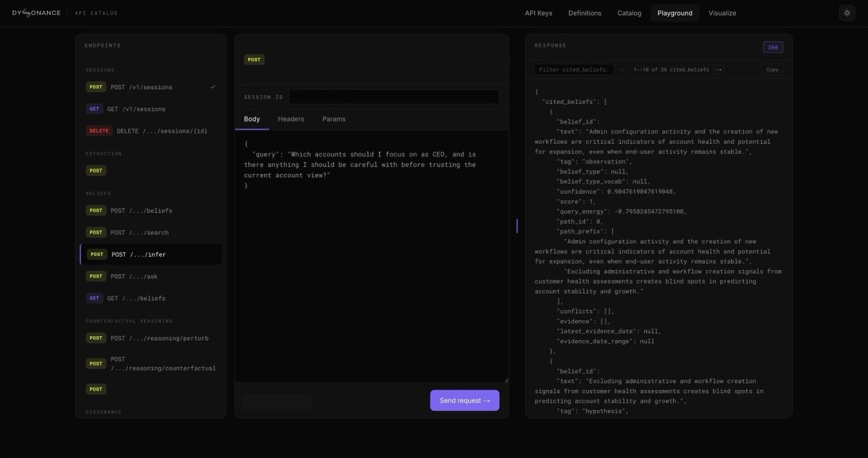Select the Playground nav item
This screenshot has height=458, width=868.
[x=674, y=13]
